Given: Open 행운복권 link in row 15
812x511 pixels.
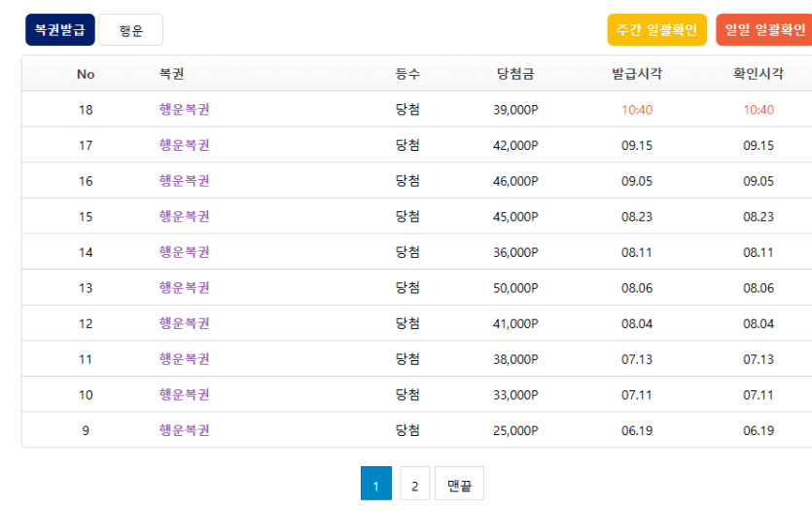Looking at the screenshot, I should [x=184, y=216].
